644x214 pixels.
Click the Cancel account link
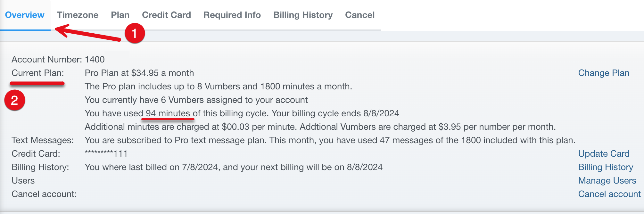point(609,194)
